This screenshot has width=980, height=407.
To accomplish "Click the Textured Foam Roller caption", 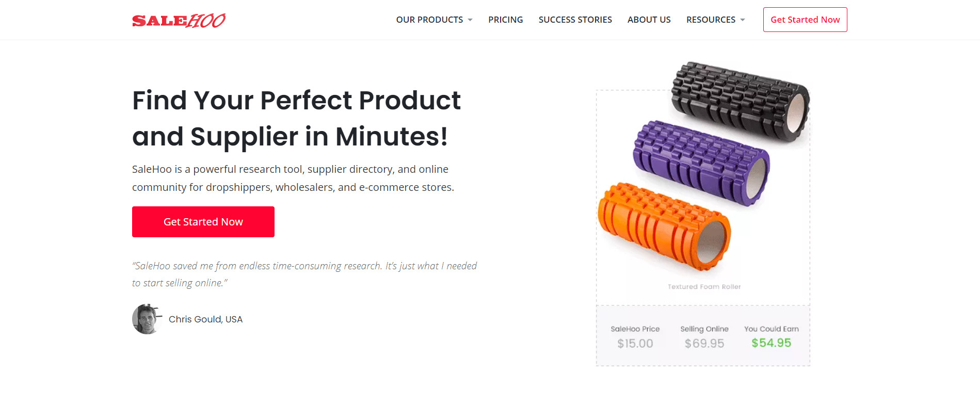I will pyautogui.click(x=704, y=287).
